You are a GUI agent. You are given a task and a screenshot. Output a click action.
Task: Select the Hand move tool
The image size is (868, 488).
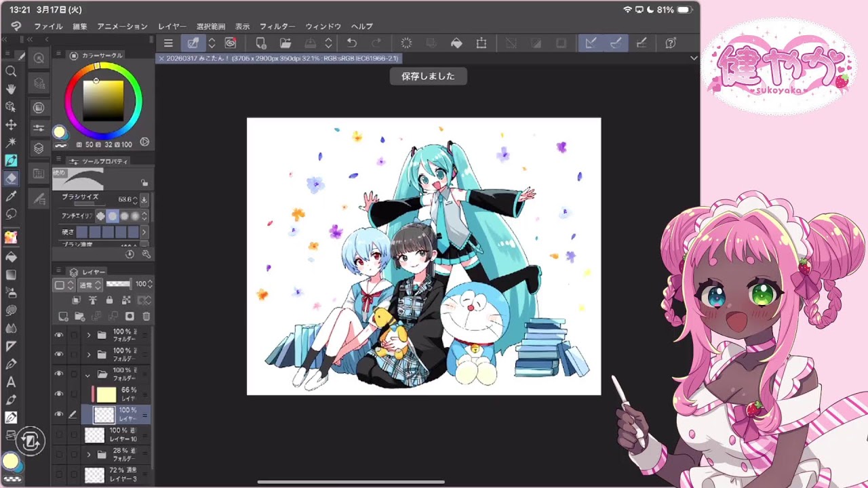point(11,89)
